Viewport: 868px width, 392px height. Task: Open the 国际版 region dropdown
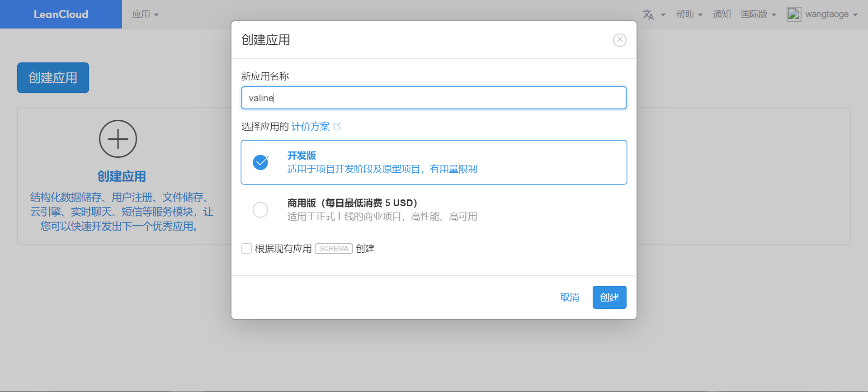click(x=759, y=14)
